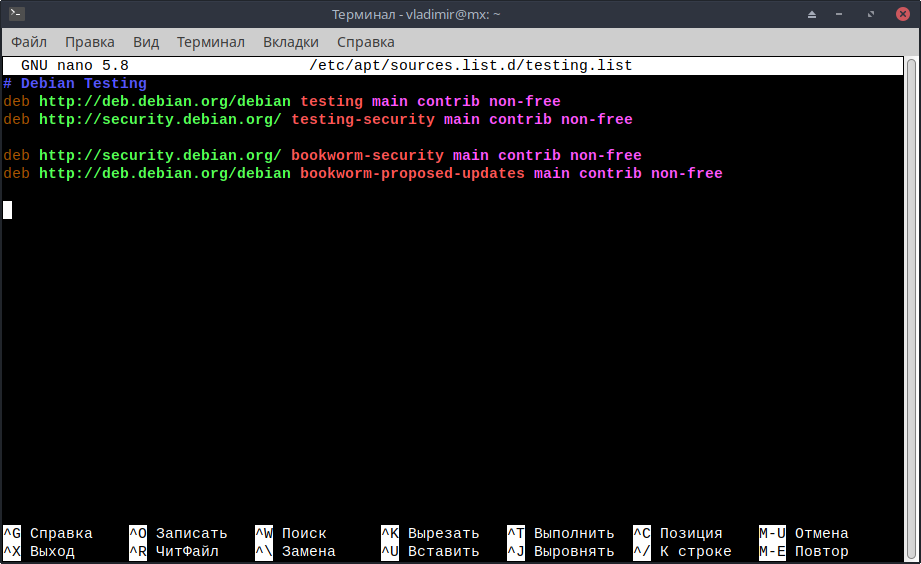Viewport: 921px width, 564px height.
Task: Click the ^\ Замена shortcut hint
Action: 295,552
